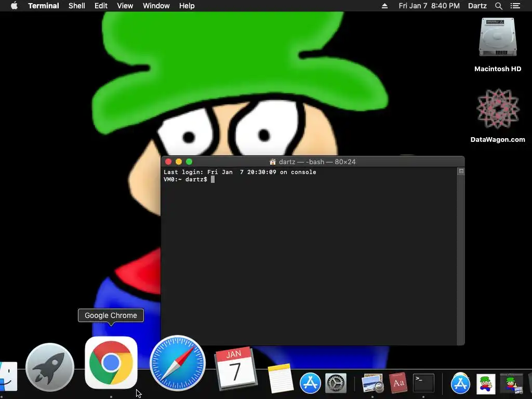Image resolution: width=532 pixels, height=399 pixels.
Task: Open the Dictionary app icon
Action: tap(398, 383)
